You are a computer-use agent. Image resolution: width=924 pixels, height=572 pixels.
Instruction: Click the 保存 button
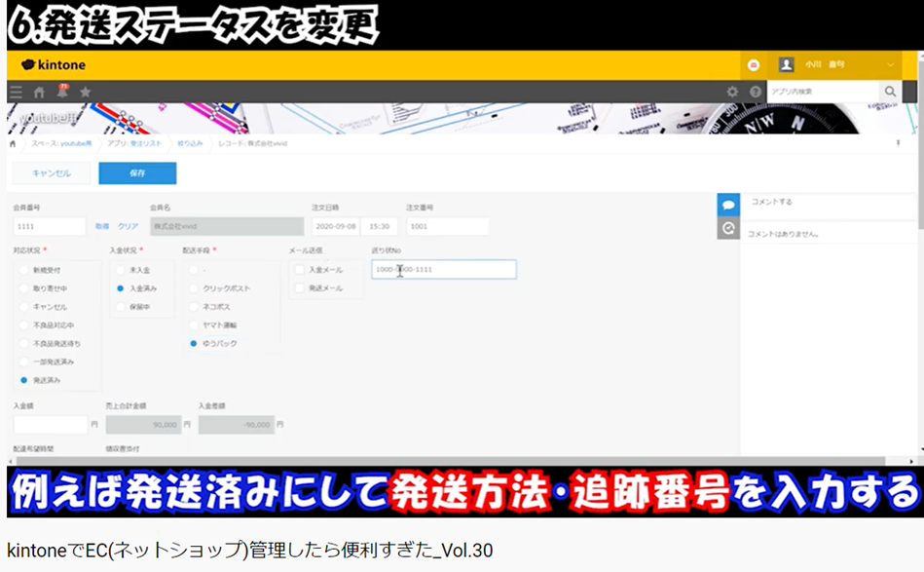coord(137,172)
